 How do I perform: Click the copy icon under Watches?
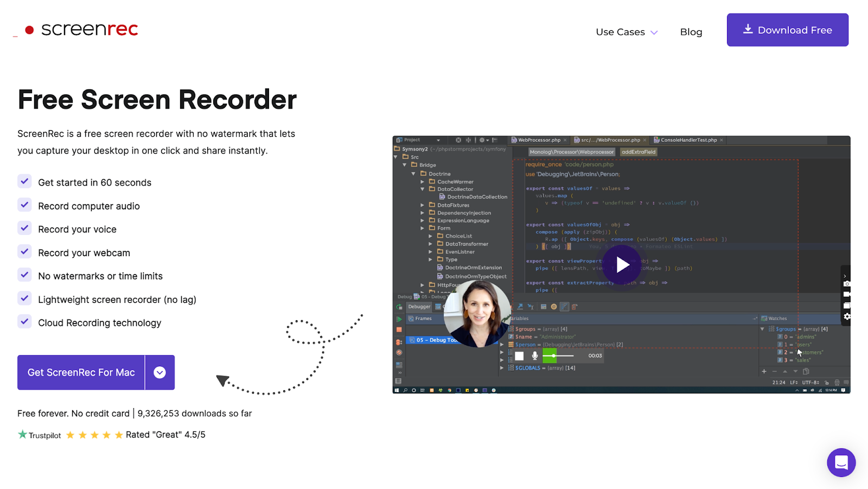806,371
